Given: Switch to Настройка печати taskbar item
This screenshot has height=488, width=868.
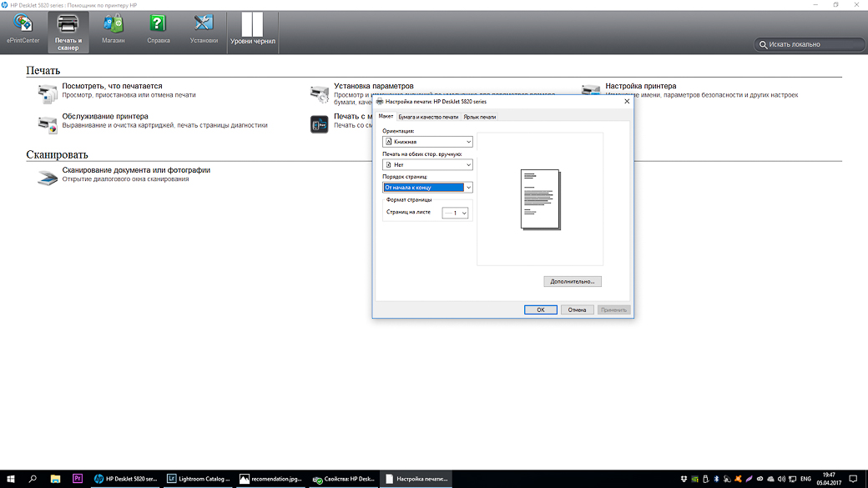Looking at the screenshot, I should (416, 479).
